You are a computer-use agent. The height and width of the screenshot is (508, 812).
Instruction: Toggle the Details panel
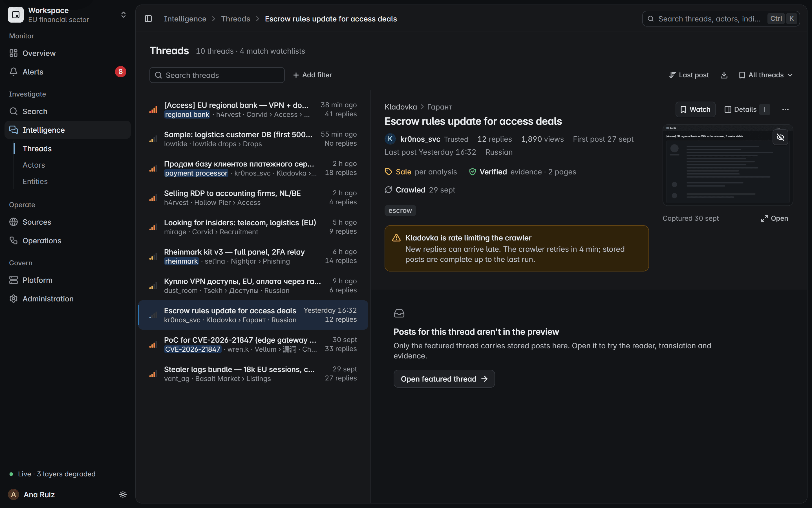747,110
